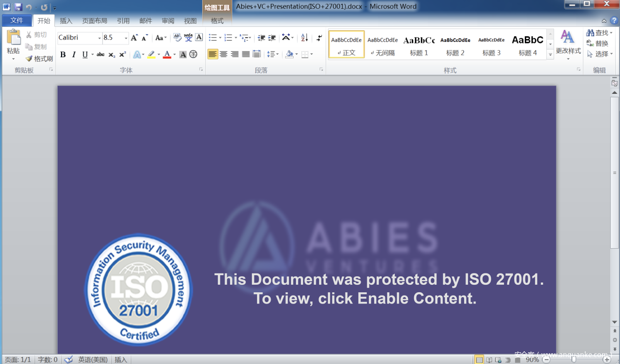Click the Increase Indent icon
The width and height of the screenshot is (620, 364).
point(272,38)
